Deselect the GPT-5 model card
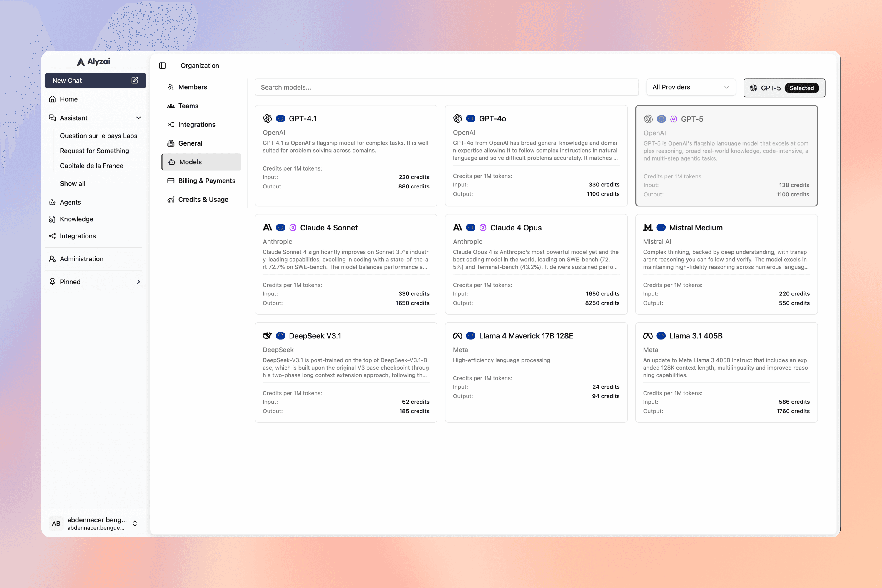This screenshot has width=882, height=588. [x=726, y=156]
